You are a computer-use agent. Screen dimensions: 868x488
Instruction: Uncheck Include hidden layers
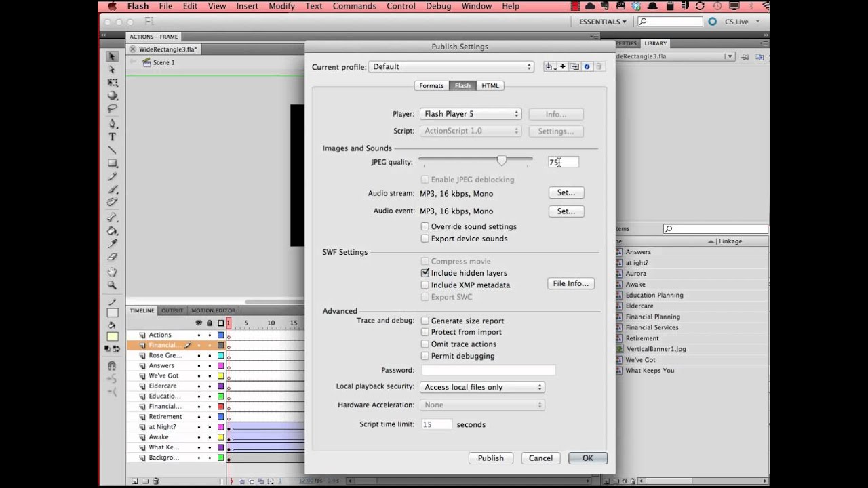(x=425, y=273)
